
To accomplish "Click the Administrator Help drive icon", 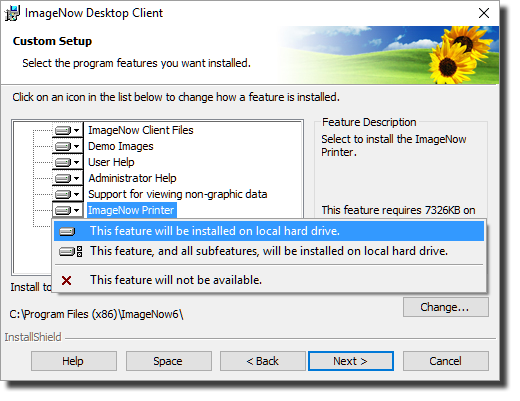I will 63,178.
